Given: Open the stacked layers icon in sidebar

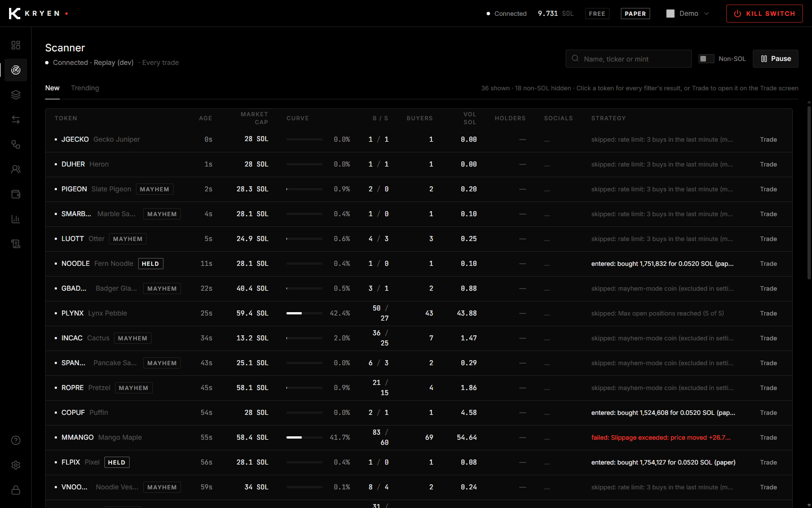Looking at the screenshot, I should click(x=16, y=95).
